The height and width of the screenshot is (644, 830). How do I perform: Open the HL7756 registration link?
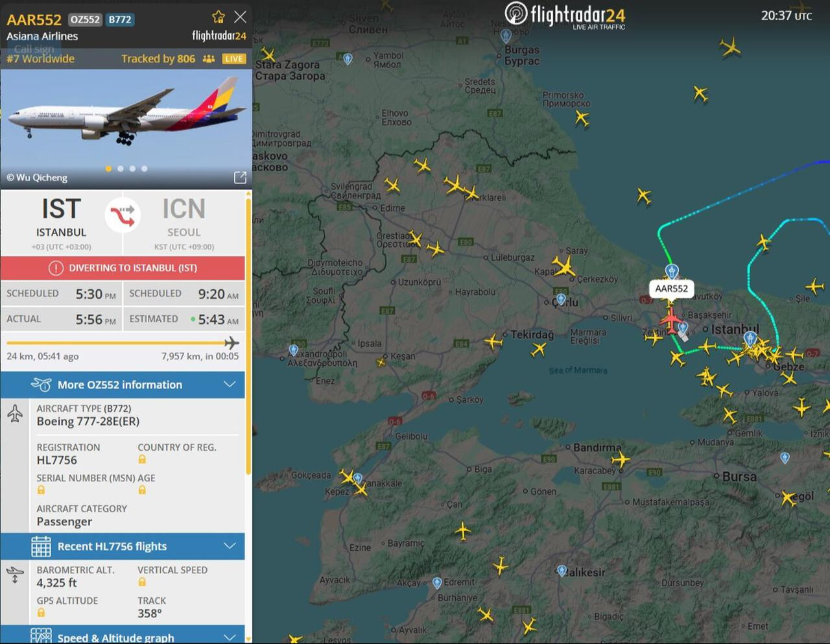(56, 460)
